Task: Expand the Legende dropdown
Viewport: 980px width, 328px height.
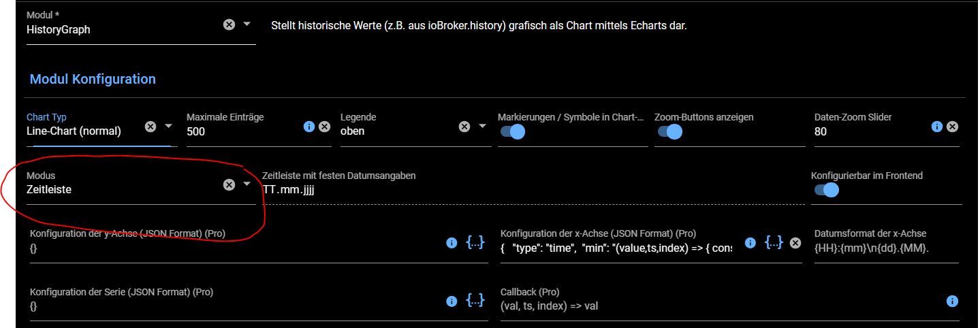Action: click(x=482, y=127)
